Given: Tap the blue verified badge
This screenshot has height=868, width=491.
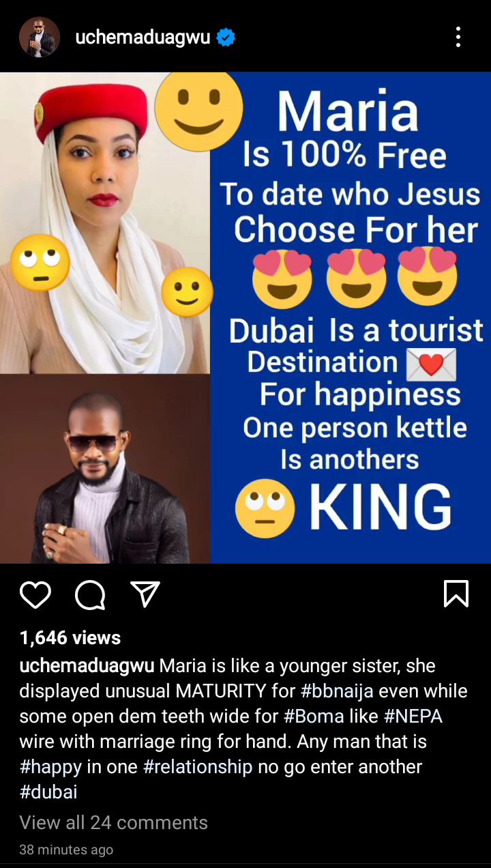Looking at the screenshot, I should point(226,38).
